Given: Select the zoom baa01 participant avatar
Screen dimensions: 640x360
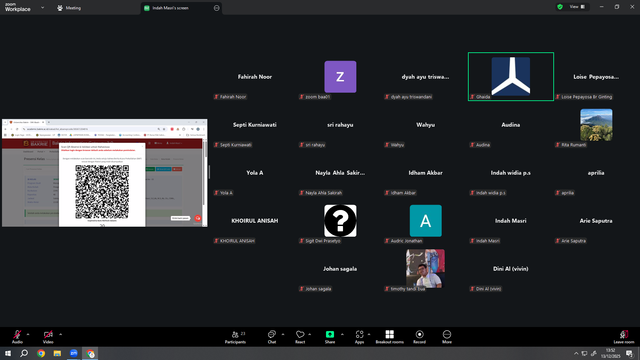Looking at the screenshot, I should coord(340,77).
